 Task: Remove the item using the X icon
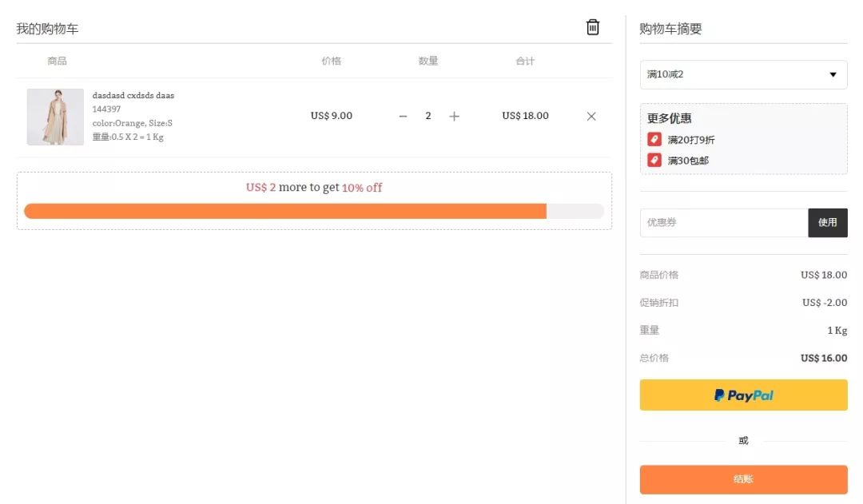(591, 116)
